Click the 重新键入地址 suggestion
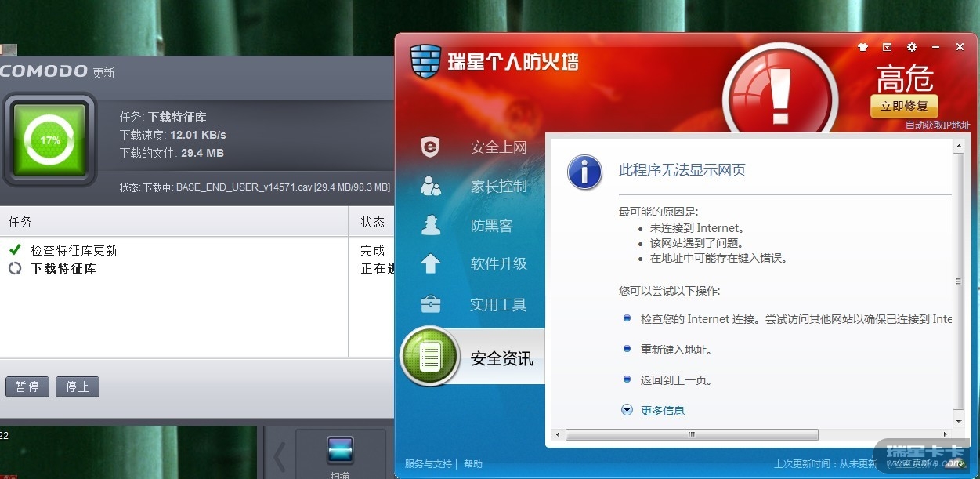Viewport: 980px width, 479px height. 676,350
